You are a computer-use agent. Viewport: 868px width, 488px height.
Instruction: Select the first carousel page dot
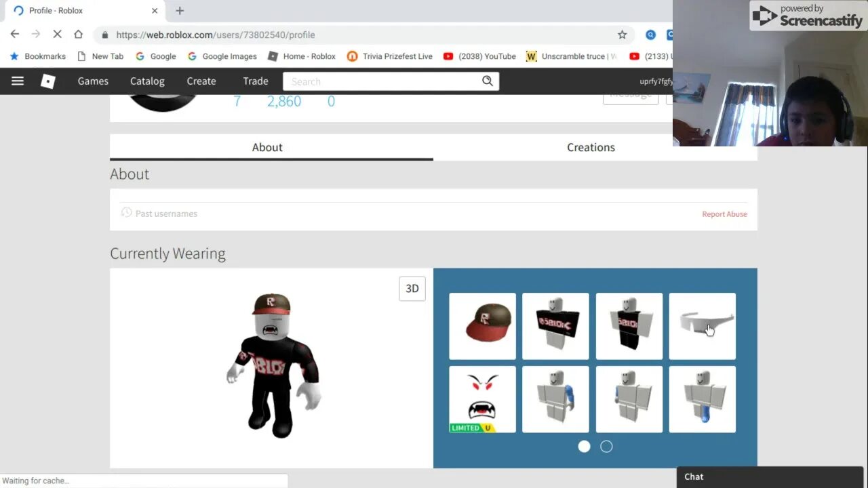coord(584,446)
